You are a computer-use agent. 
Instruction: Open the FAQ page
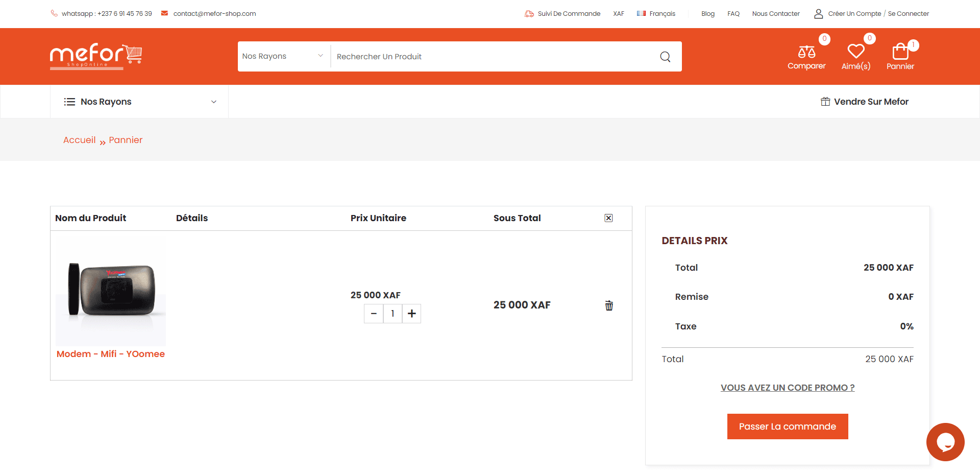pyautogui.click(x=733, y=14)
